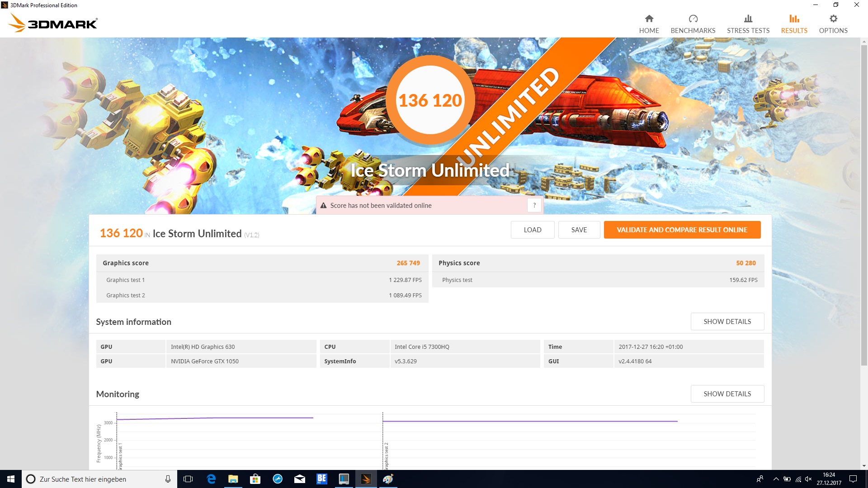Go to the Home tab icon
The image size is (868, 488).
pos(649,19)
